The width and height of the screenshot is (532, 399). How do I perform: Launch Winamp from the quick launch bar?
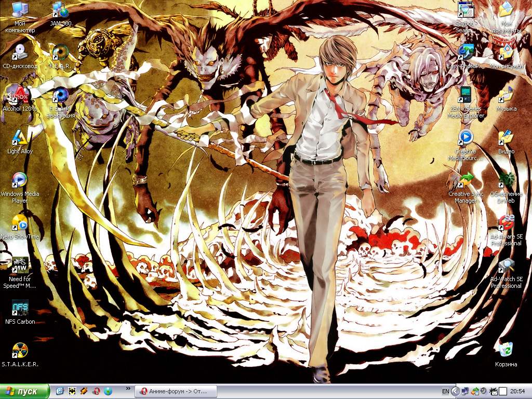tap(84, 391)
